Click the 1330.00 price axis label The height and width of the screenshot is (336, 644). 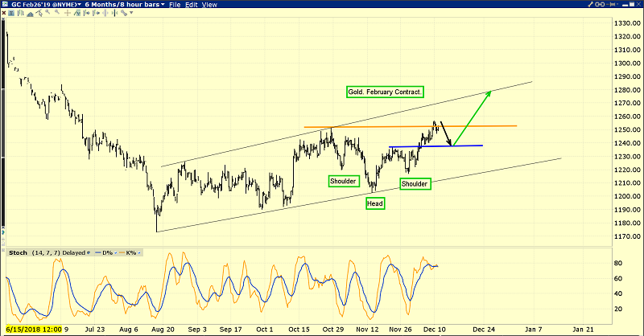[x=628, y=23]
